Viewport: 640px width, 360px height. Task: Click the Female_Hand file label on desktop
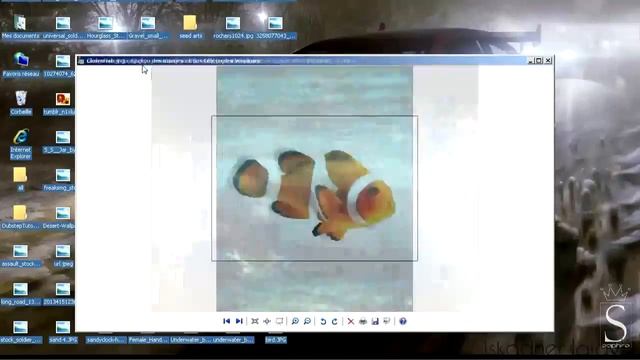pyautogui.click(x=148, y=340)
